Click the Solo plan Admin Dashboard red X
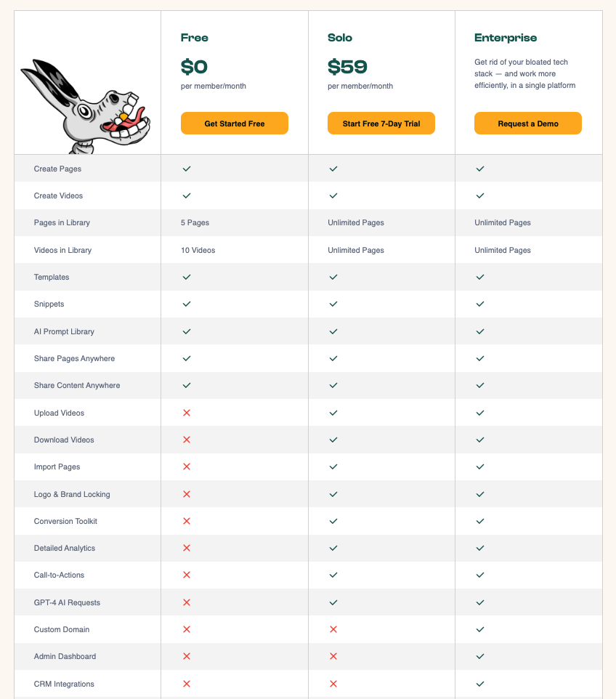Image resolution: width=616 pixels, height=699 pixels. pyautogui.click(x=333, y=656)
